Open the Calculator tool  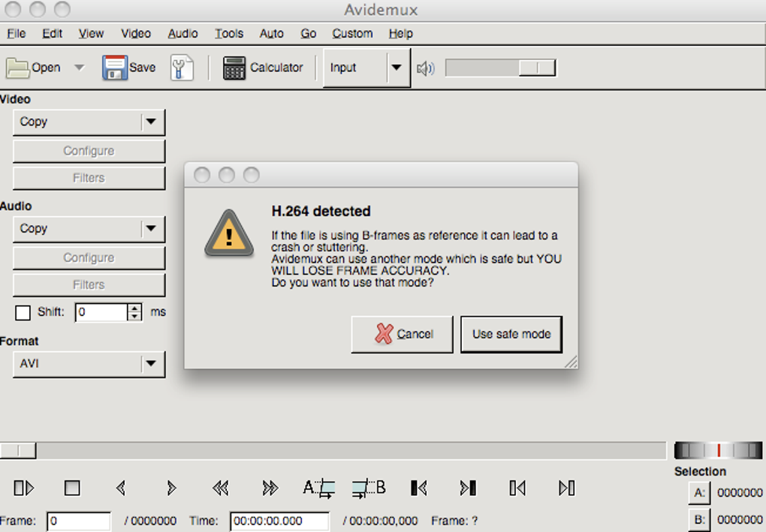click(263, 68)
